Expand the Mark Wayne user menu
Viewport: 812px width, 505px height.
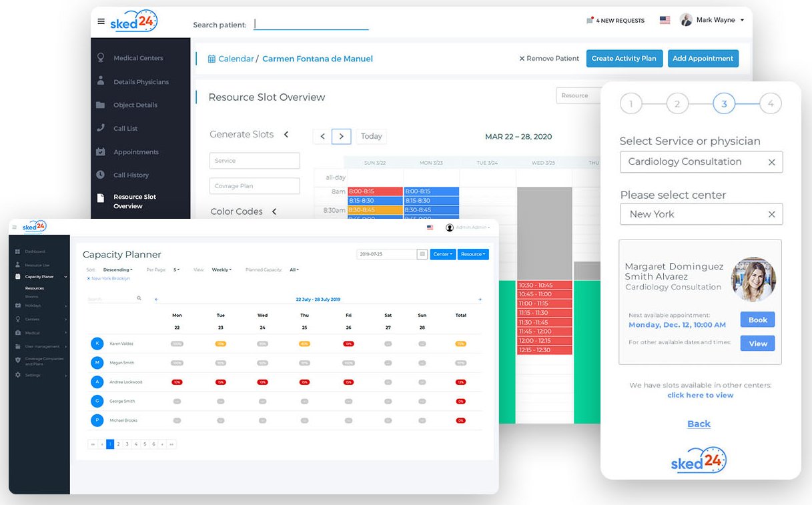pos(742,20)
